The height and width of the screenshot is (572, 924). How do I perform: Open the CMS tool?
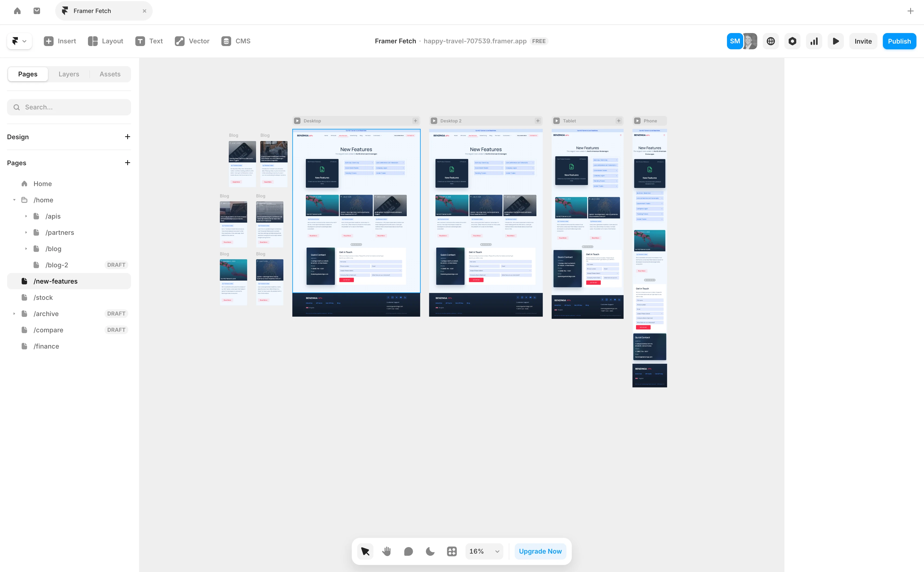coord(236,41)
